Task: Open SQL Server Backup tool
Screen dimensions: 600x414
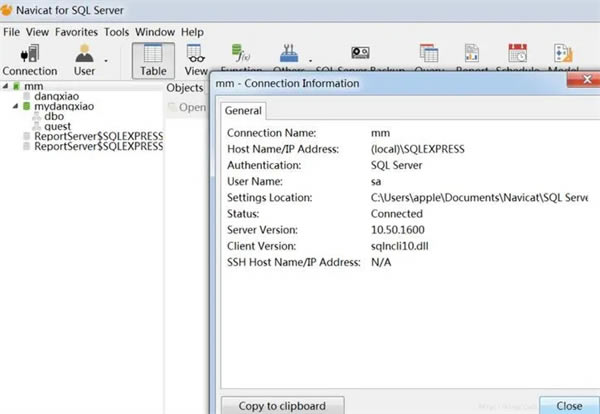Action: pos(360,57)
